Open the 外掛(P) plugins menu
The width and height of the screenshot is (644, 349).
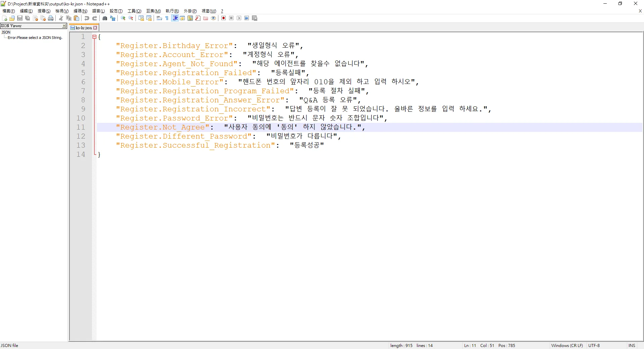190,11
